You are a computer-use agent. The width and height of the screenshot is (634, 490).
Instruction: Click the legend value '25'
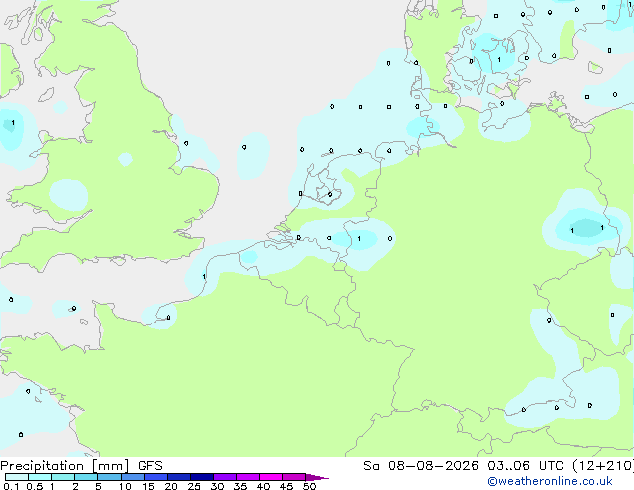(194, 486)
